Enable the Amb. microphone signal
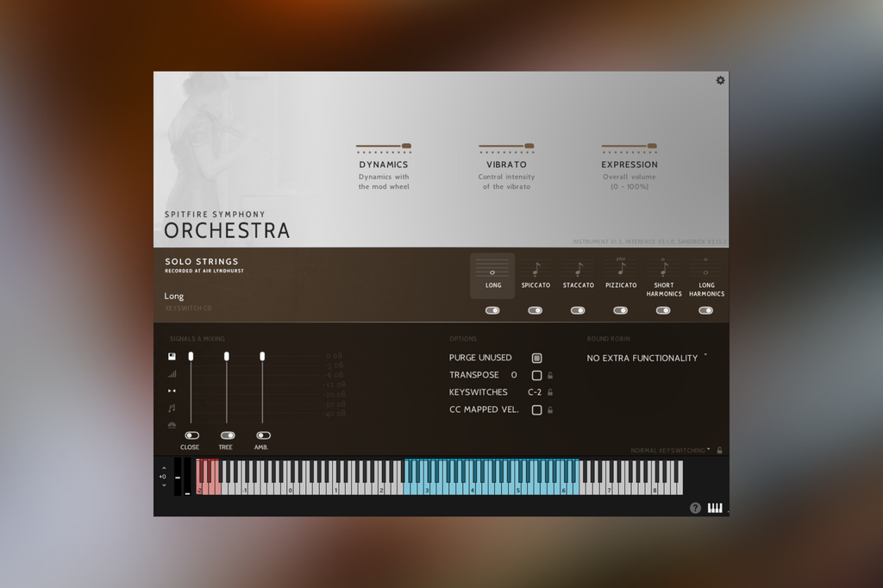The height and width of the screenshot is (588, 883). coord(262,435)
